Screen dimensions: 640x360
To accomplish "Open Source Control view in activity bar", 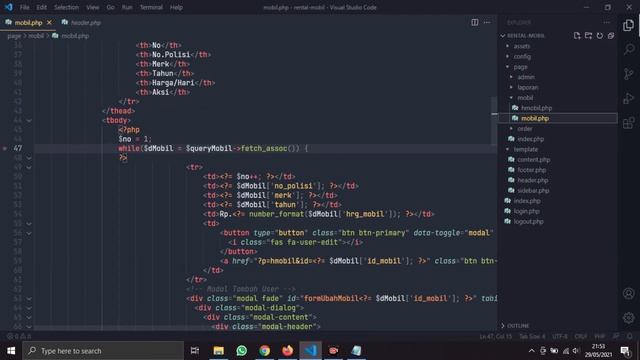I will point(629,73).
